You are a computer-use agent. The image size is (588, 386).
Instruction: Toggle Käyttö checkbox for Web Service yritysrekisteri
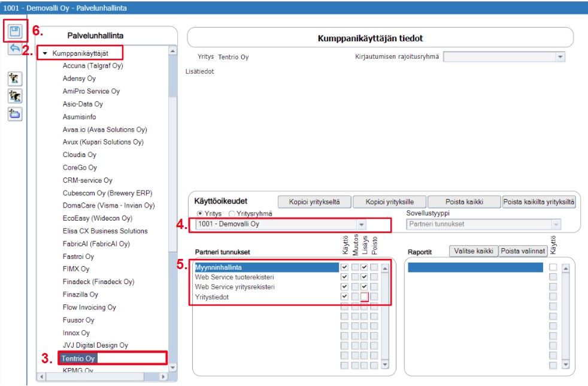pyautogui.click(x=344, y=287)
